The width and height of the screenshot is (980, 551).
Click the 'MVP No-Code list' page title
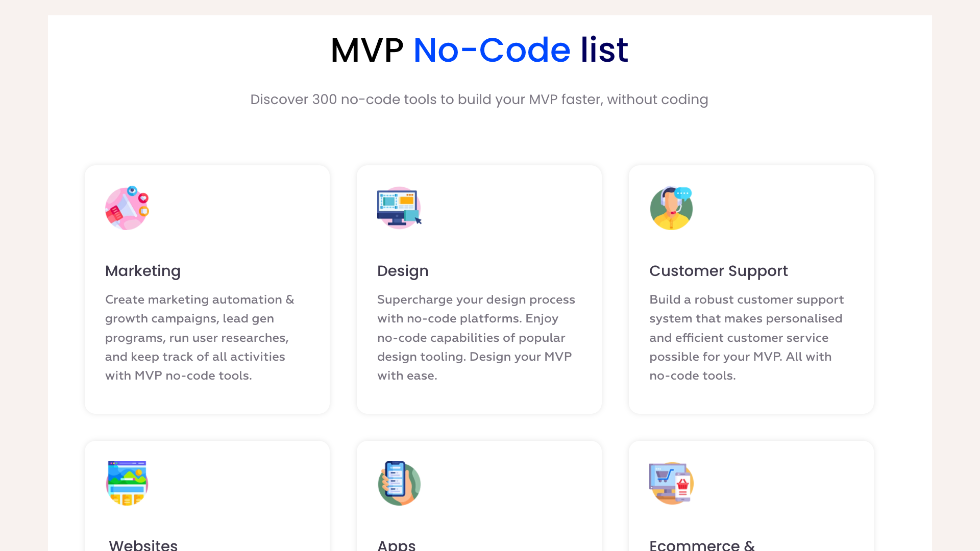479,50
